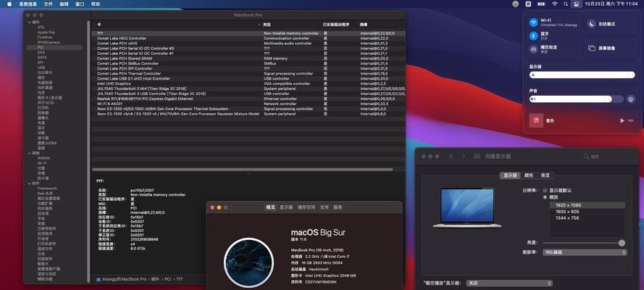Select SATA in the hardware sidebar

42,57
